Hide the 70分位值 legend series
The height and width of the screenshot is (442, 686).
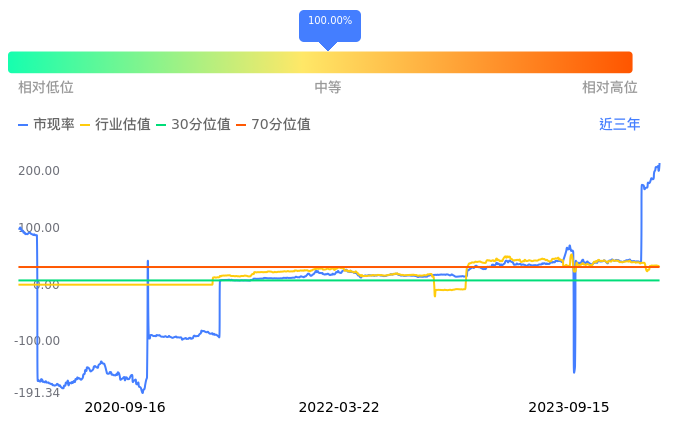pyautogui.click(x=273, y=125)
